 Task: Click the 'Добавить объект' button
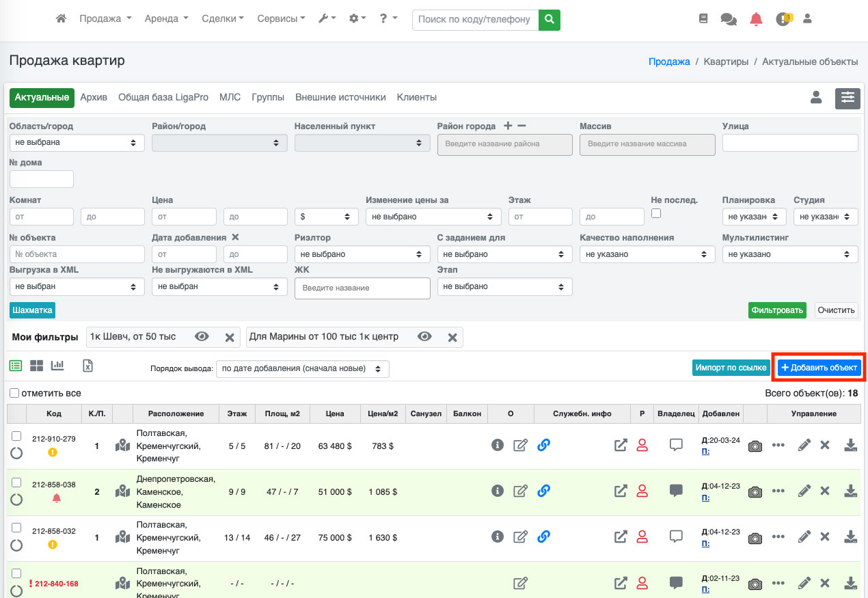click(x=819, y=368)
